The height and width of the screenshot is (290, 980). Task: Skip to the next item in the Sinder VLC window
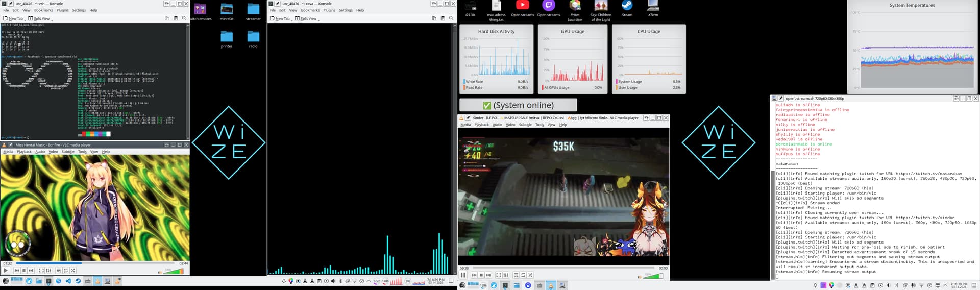click(488, 275)
